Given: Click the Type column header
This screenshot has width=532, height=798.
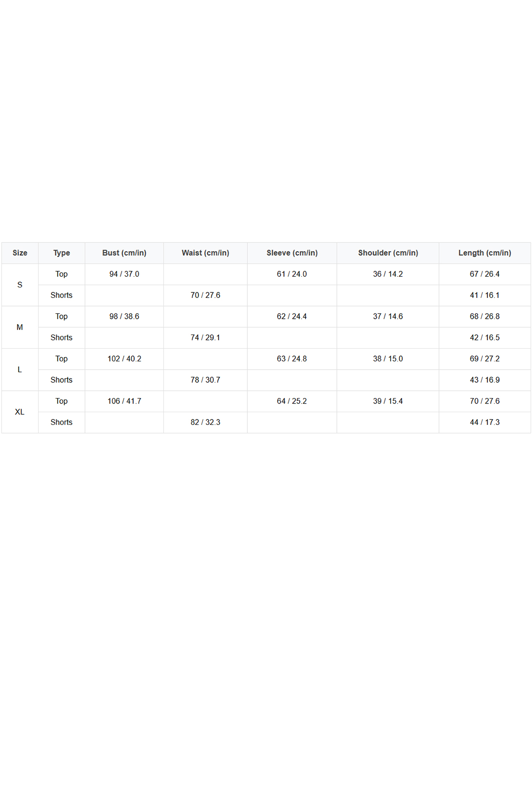Looking at the screenshot, I should tap(62, 253).
